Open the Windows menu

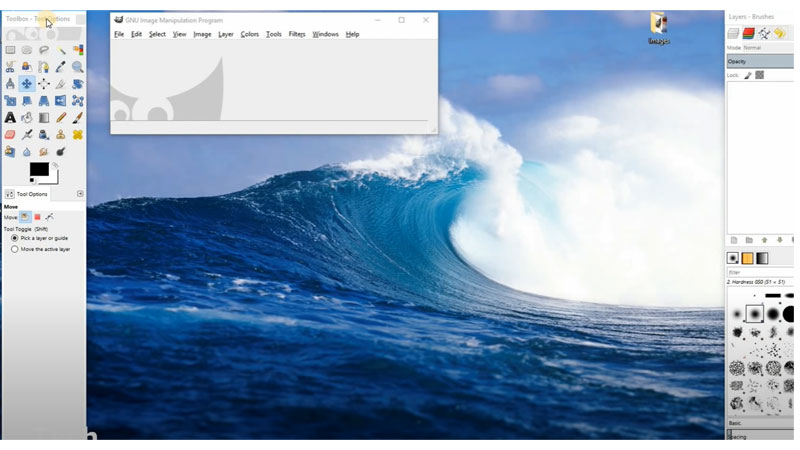[325, 34]
